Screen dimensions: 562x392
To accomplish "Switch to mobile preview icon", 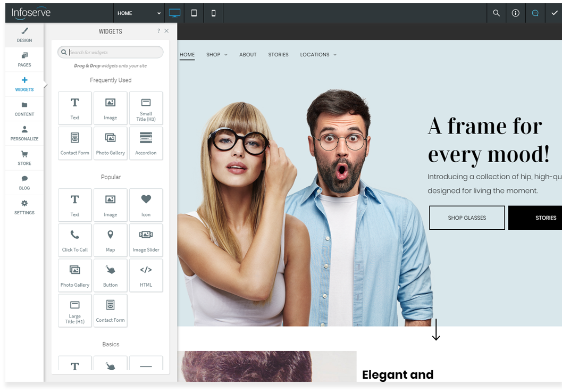I will (214, 13).
